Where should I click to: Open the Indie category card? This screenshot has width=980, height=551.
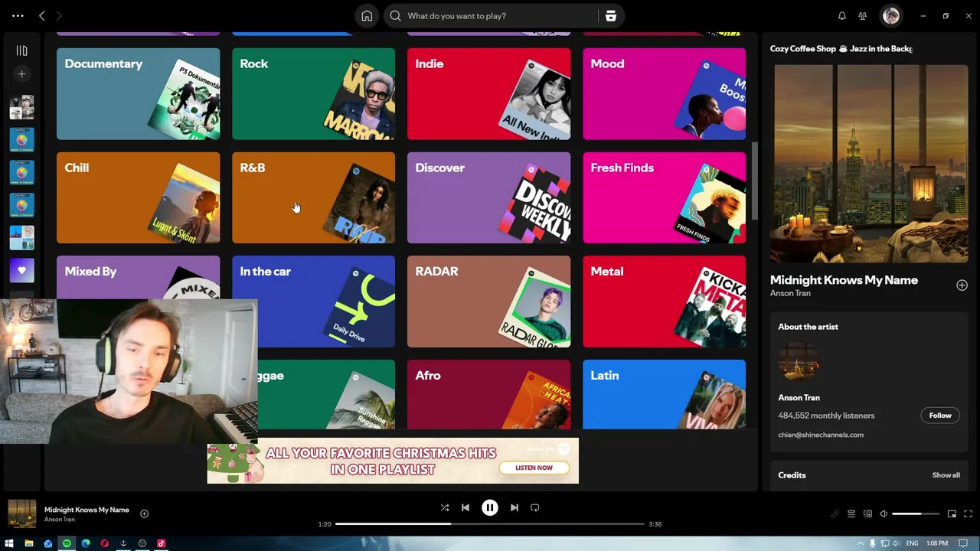click(488, 94)
